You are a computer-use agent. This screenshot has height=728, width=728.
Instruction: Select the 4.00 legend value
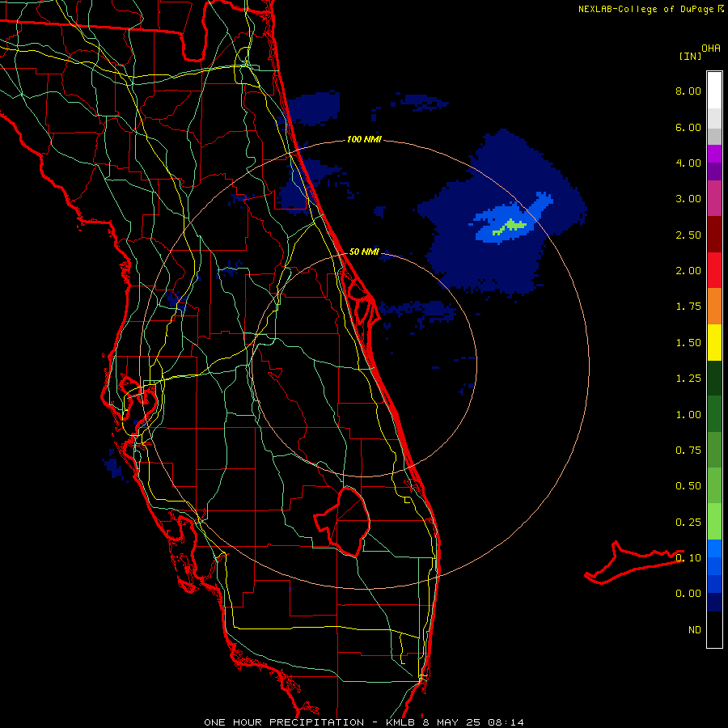(688, 163)
